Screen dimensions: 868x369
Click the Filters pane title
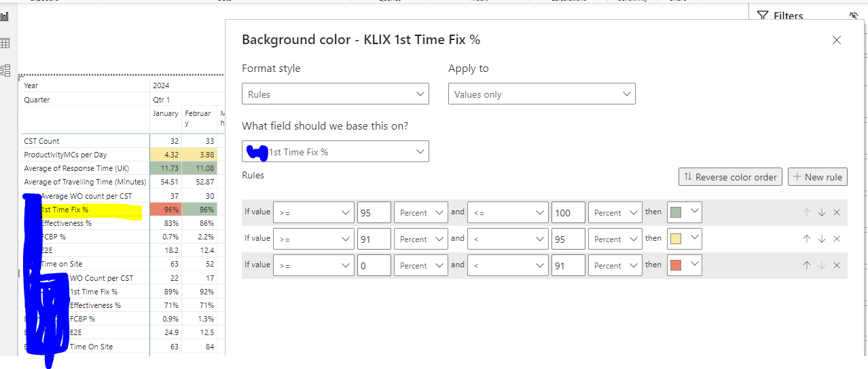point(788,16)
